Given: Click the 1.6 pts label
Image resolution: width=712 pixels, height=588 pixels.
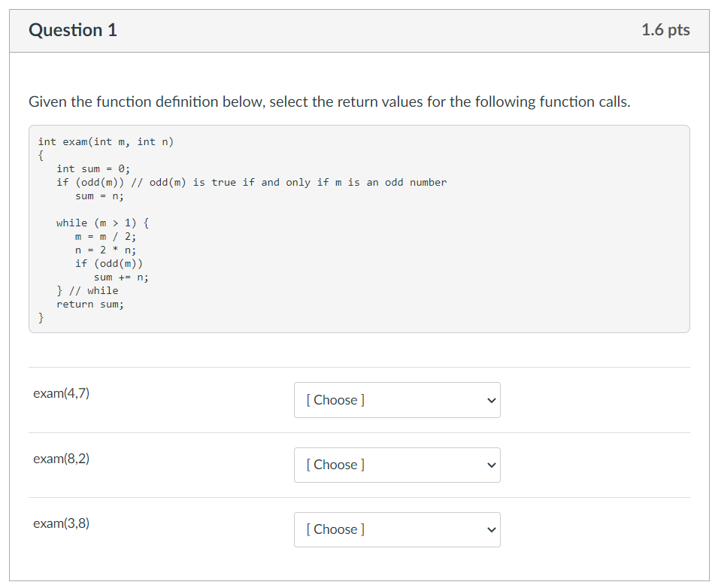Looking at the screenshot, I should (x=666, y=30).
